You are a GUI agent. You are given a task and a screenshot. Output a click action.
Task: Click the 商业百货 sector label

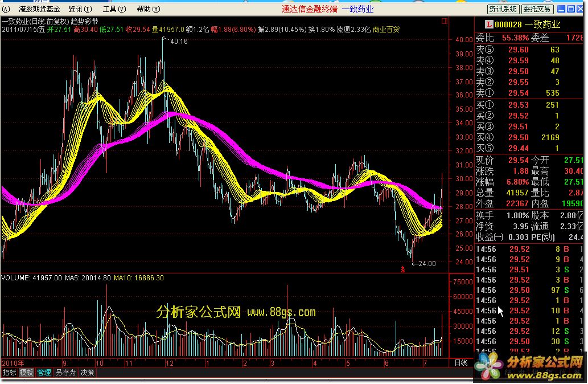(x=386, y=29)
